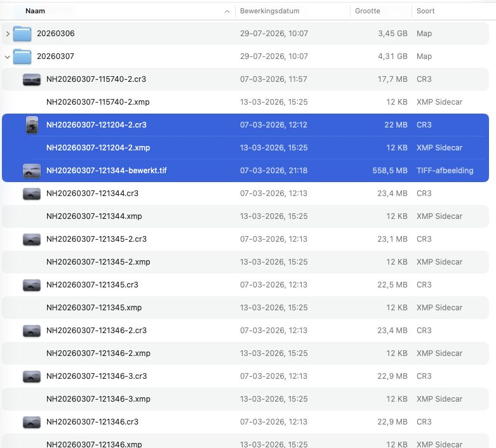Select file NH20260307-115740-2.xmp
The image size is (496, 448).
point(98,102)
